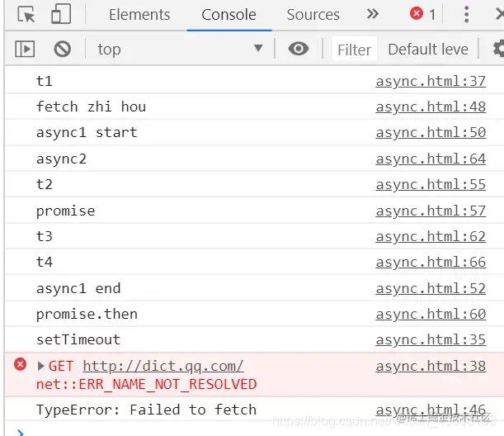Select the 't3' log message
This screenshot has width=504, height=436.
(x=45, y=236)
